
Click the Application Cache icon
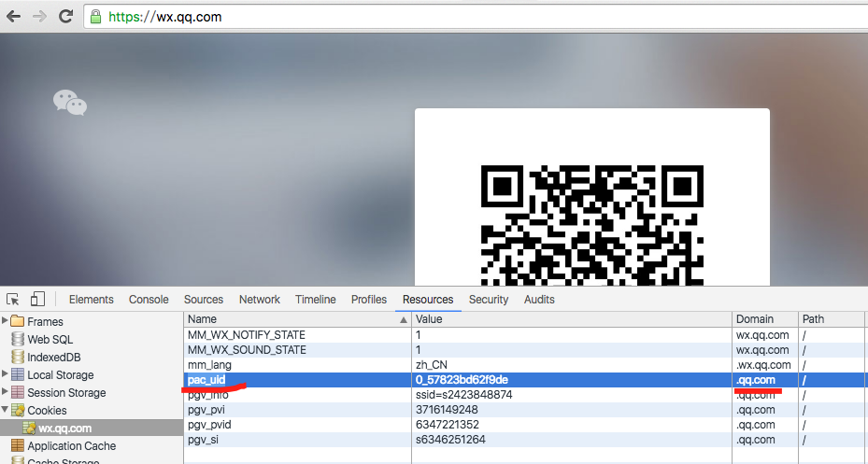click(x=18, y=445)
